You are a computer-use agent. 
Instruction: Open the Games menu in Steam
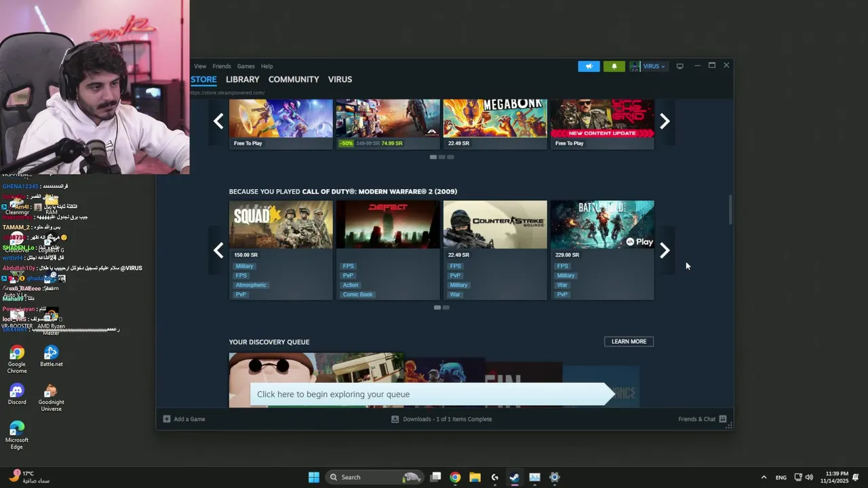[x=246, y=66]
